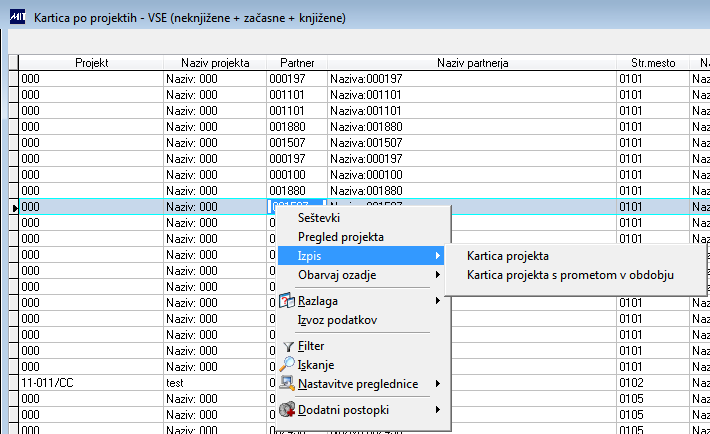710x434 pixels.
Task: Click the MIT application icon in title bar
Action: (18, 18)
